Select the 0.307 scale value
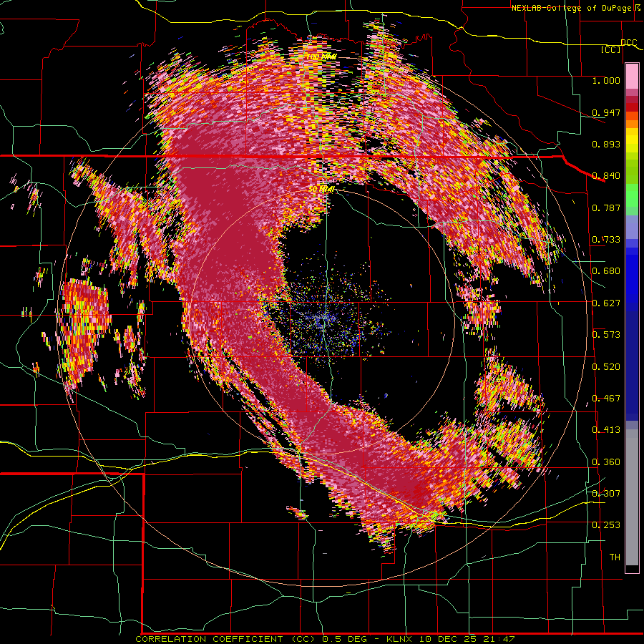Image resolution: width=644 pixels, height=644 pixels. [x=606, y=493]
